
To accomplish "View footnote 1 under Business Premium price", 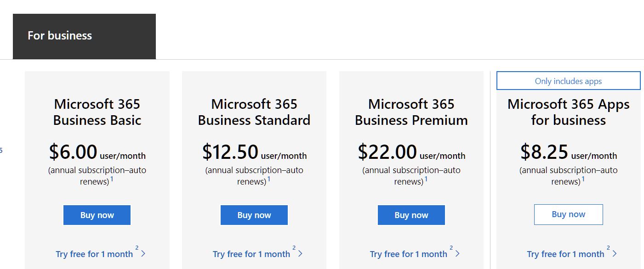I will pos(426,179).
